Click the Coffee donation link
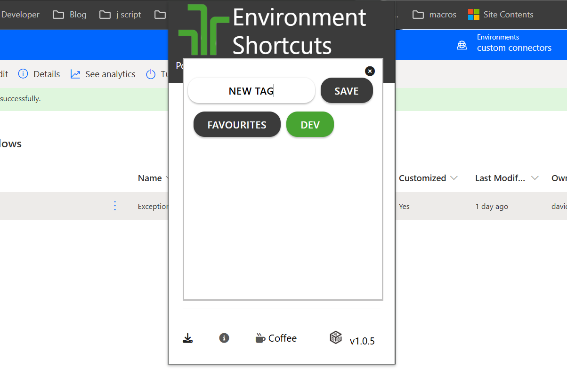This screenshot has height=392, width=567. 276,338
